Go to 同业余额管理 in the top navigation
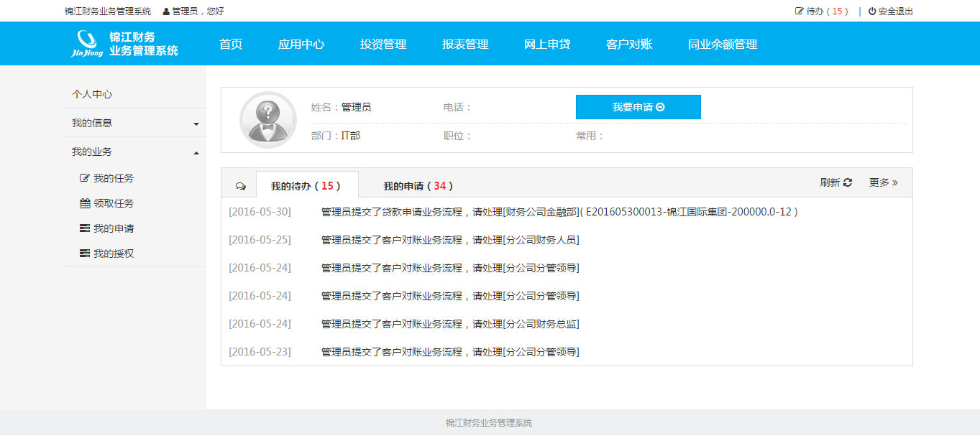This screenshot has height=441, width=980. point(722,44)
